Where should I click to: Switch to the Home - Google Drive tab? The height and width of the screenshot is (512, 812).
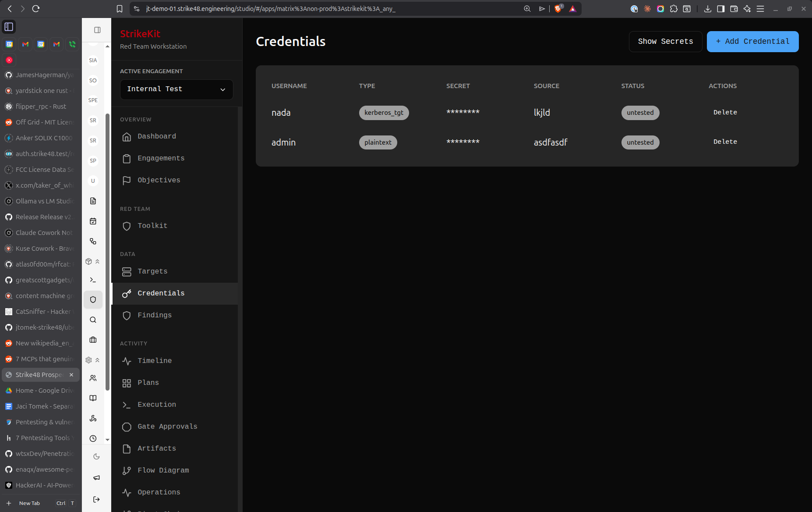point(41,391)
